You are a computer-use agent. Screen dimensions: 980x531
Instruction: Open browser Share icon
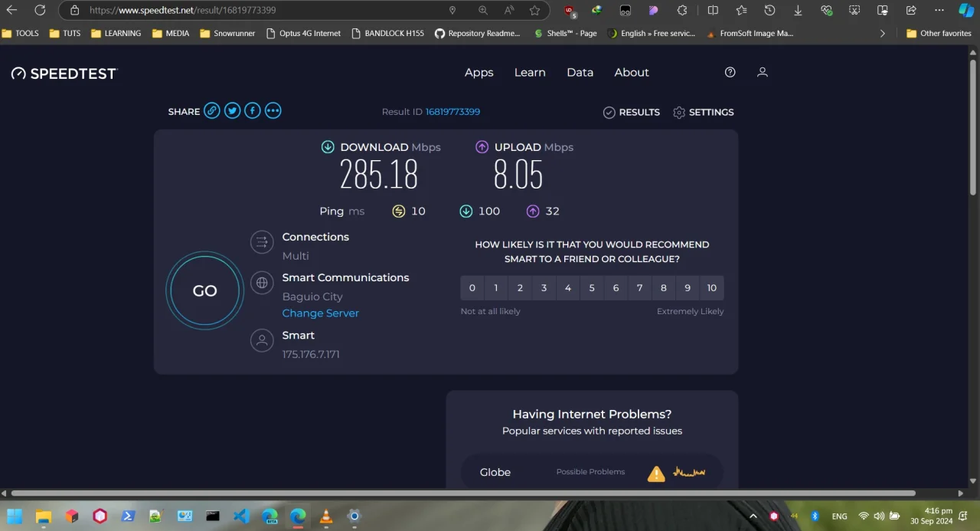point(911,10)
